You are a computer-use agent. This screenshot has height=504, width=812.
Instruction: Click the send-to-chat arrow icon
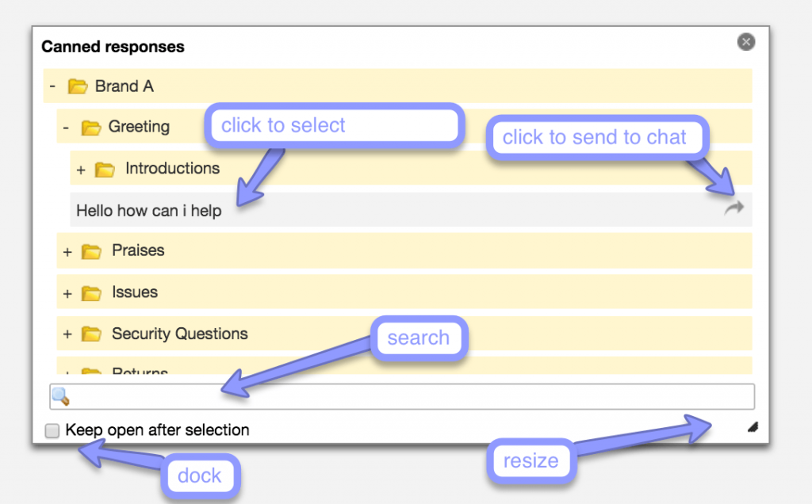pyautogui.click(x=734, y=208)
